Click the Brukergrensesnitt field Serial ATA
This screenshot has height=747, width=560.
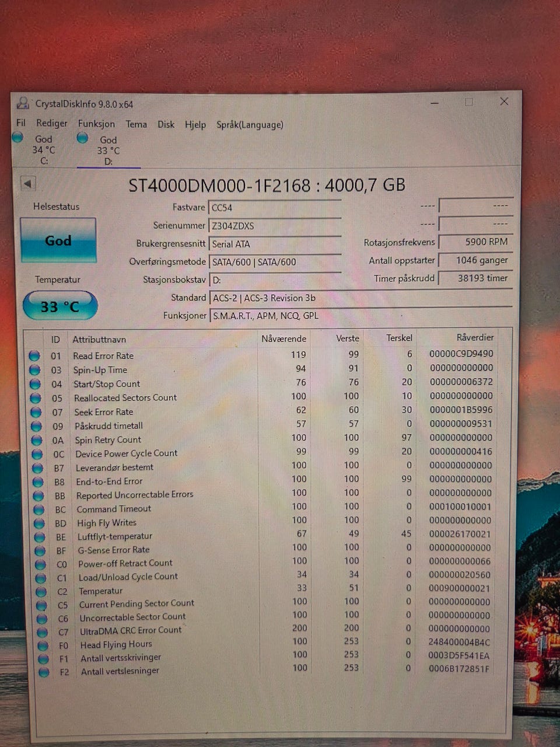[x=275, y=244]
